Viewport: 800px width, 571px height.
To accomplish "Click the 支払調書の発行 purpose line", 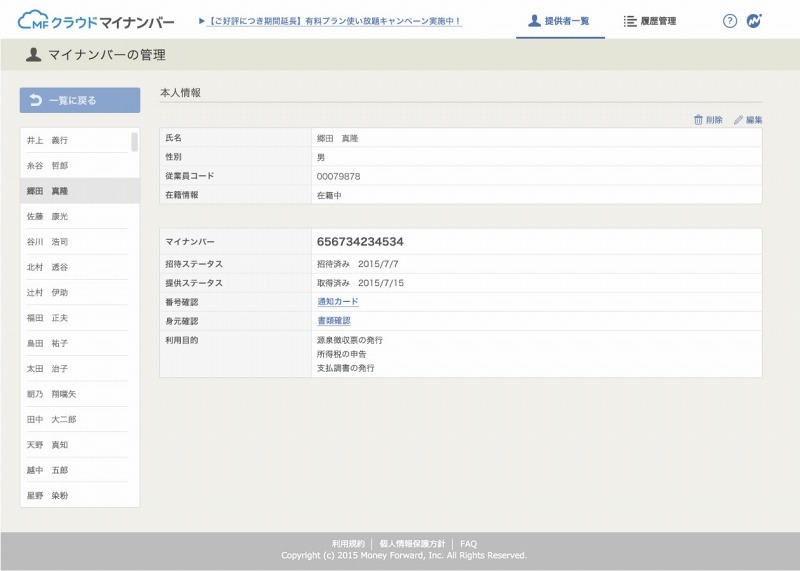I will [x=345, y=368].
